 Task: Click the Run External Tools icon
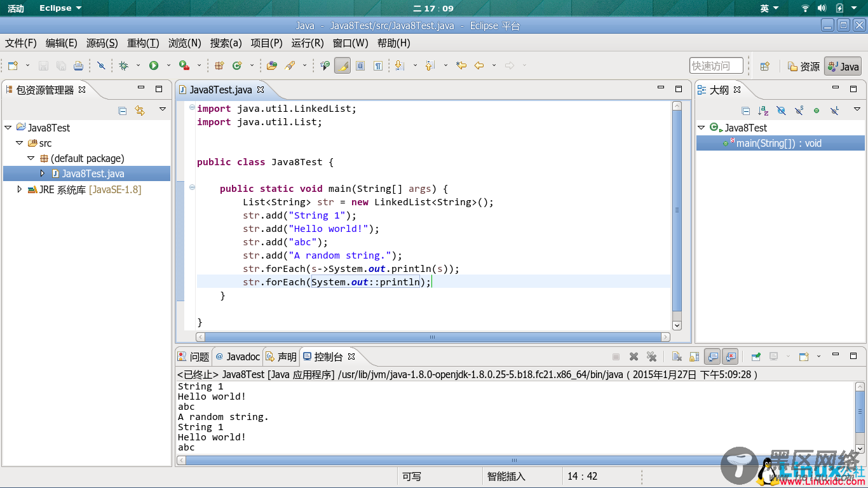point(184,65)
